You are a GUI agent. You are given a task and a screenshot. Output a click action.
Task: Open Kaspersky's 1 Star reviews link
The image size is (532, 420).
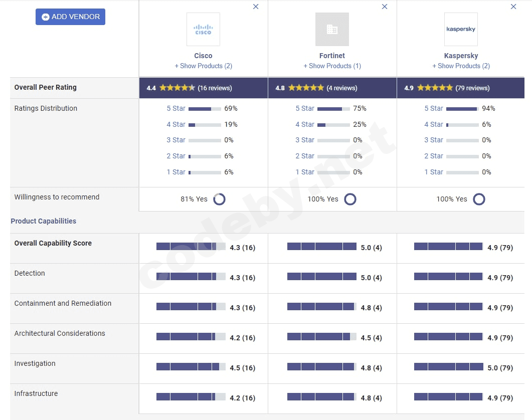(434, 172)
